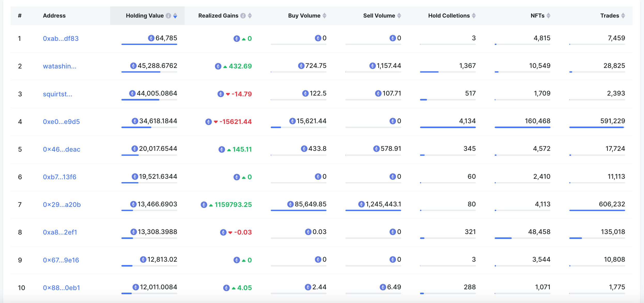This screenshot has width=644, height=303.
Task: Sort by Hold Colletions arrows
Action: coord(474,16)
